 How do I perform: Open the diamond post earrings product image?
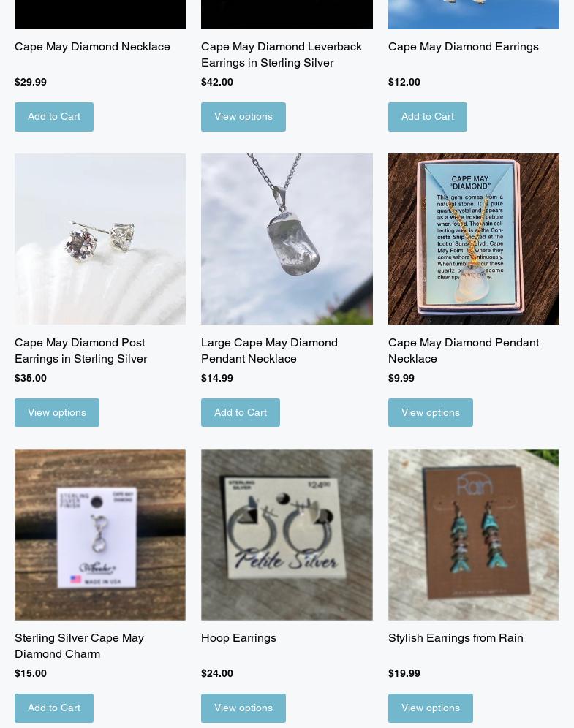pyautogui.click(x=100, y=238)
